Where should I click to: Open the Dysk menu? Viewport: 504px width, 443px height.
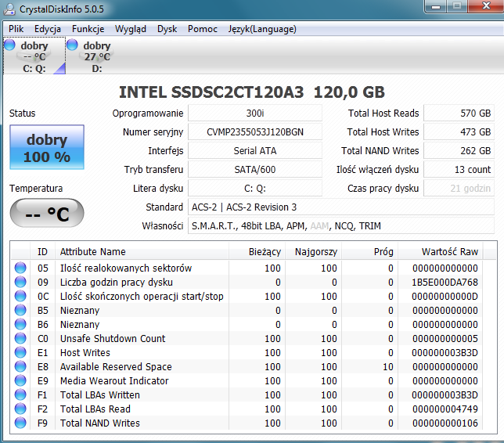pos(167,29)
